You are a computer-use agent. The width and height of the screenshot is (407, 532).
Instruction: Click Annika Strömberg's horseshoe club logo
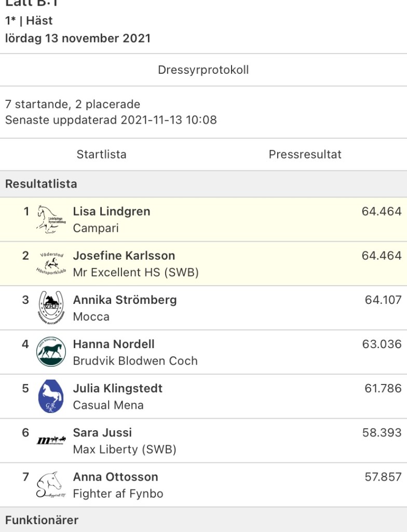click(51, 308)
